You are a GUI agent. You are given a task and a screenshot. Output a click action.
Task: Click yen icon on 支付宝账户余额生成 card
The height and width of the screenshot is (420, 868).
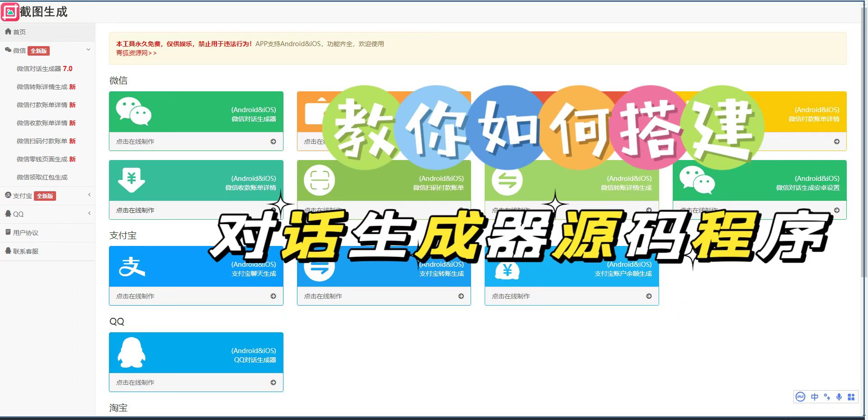(507, 271)
